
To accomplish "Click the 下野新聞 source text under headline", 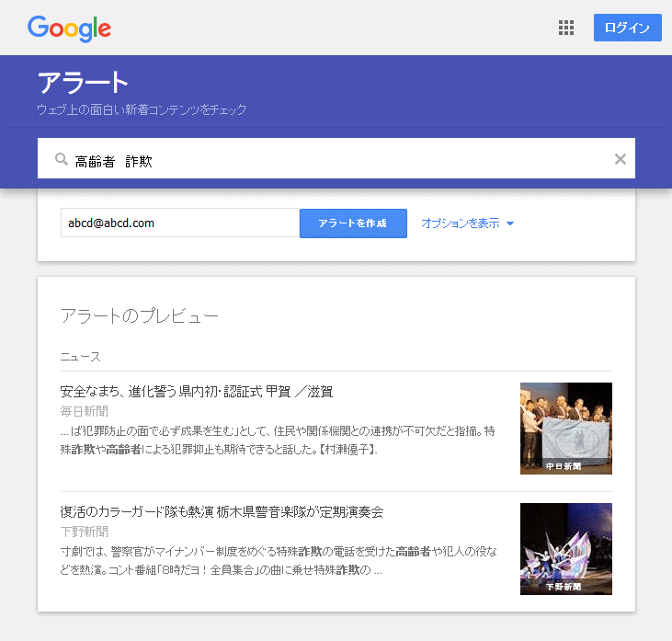I will pos(85,532).
